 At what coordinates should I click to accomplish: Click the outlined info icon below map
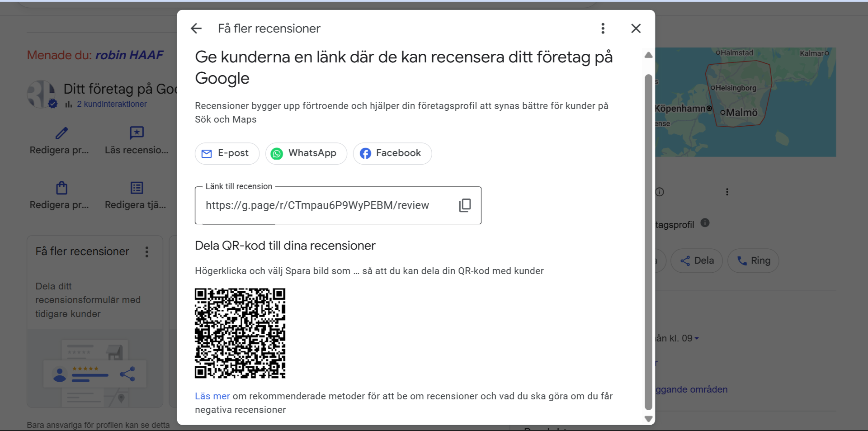coord(660,192)
